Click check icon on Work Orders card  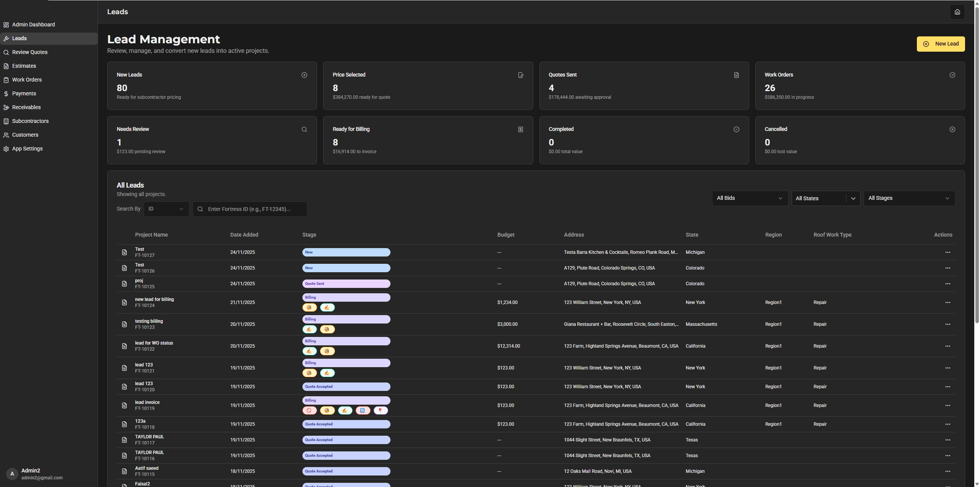tap(952, 75)
